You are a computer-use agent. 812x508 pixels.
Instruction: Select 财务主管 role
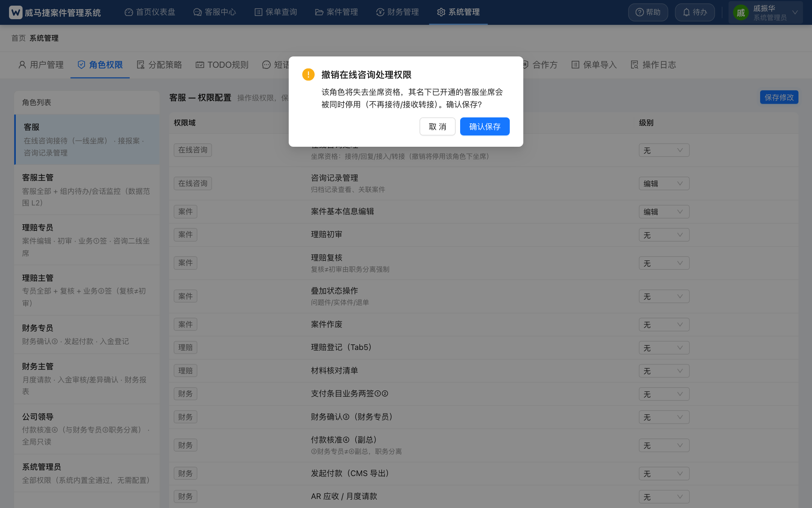pos(87,379)
